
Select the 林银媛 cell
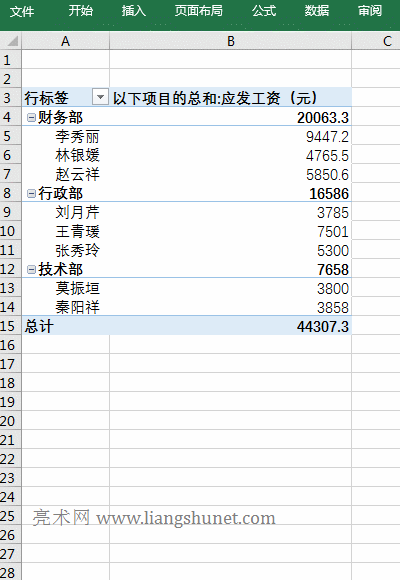coord(65,155)
